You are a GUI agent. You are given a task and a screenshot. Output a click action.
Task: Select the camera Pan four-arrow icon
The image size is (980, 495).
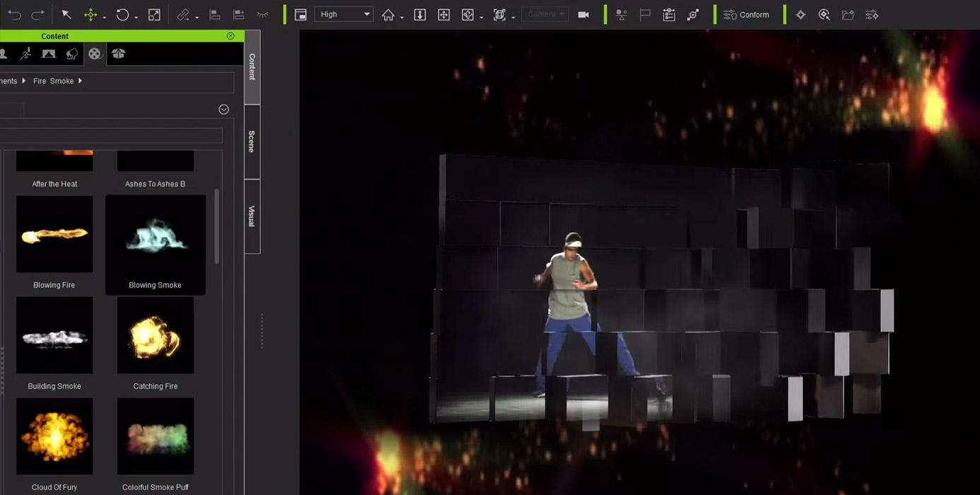pos(443,14)
